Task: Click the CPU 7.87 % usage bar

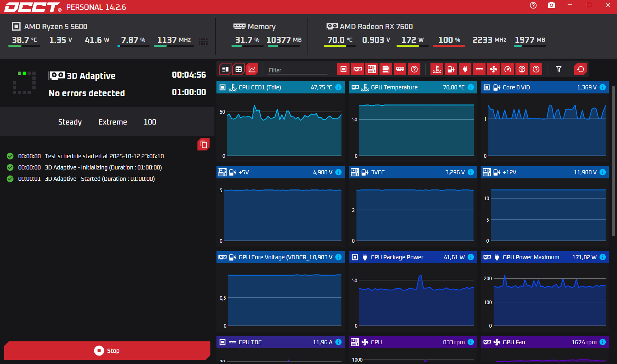Action: coord(134,46)
